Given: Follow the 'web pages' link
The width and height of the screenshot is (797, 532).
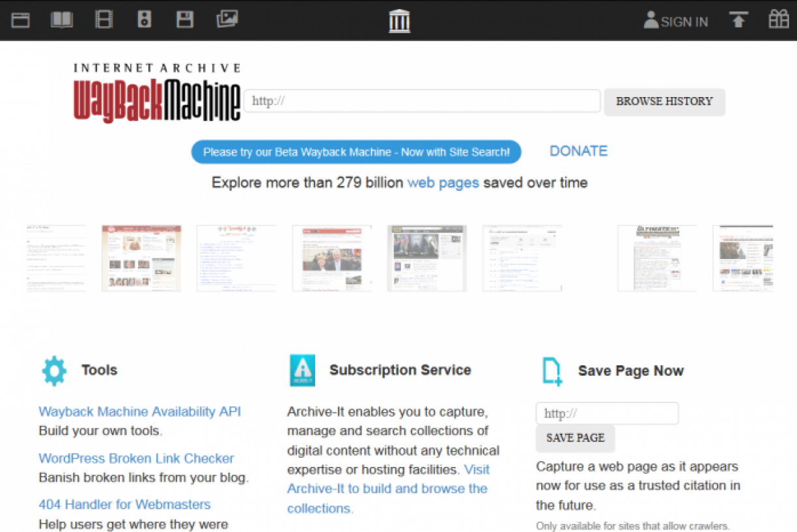Looking at the screenshot, I should point(443,183).
